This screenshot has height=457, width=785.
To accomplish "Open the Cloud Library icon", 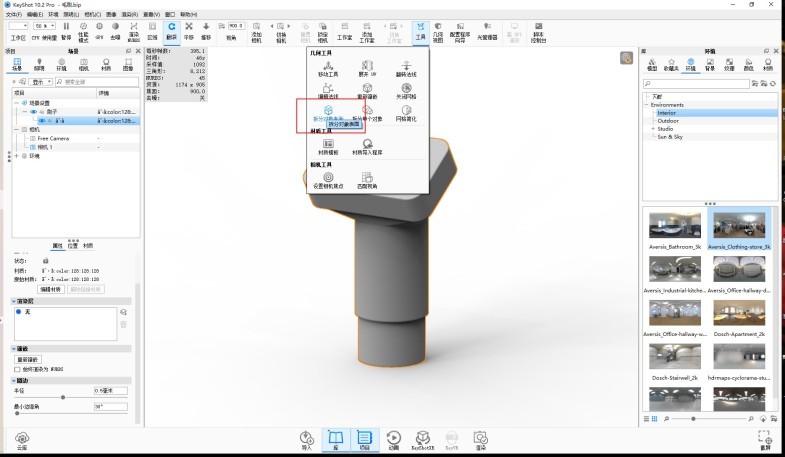I will [22, 438].
